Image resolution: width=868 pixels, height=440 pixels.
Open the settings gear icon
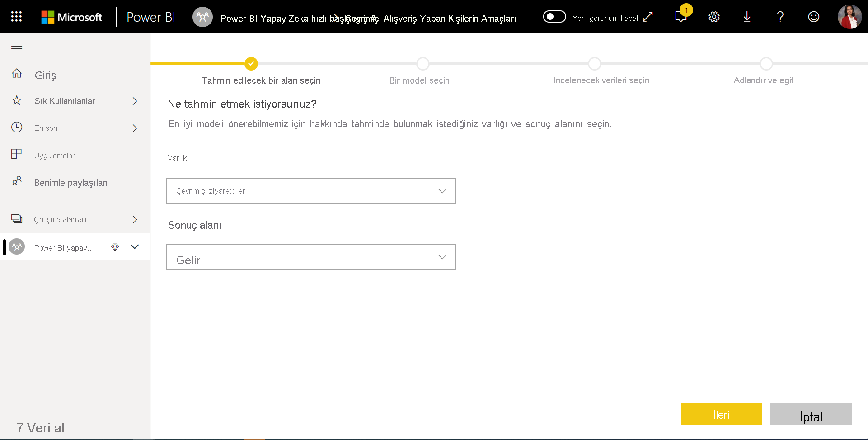714,17
